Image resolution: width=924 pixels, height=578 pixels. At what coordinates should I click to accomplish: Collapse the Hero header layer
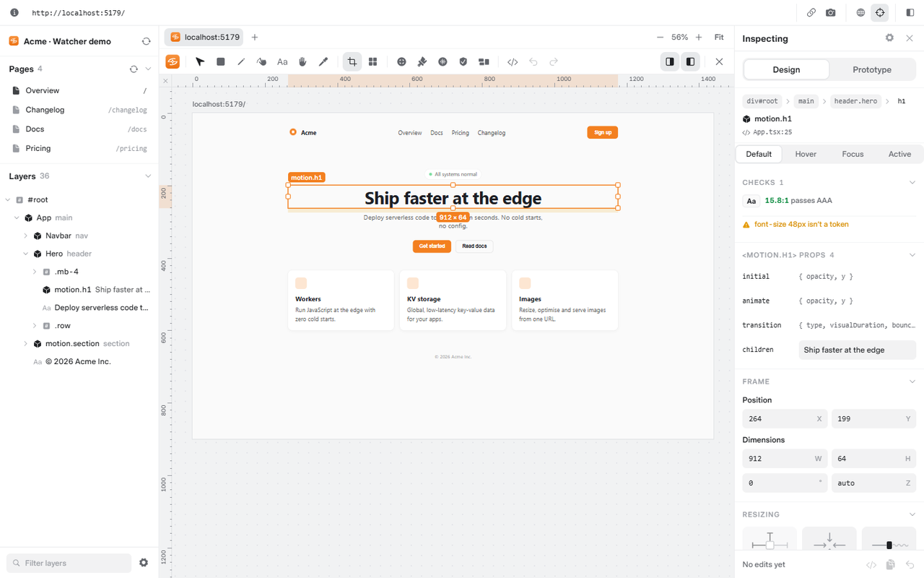pos(26,254)
